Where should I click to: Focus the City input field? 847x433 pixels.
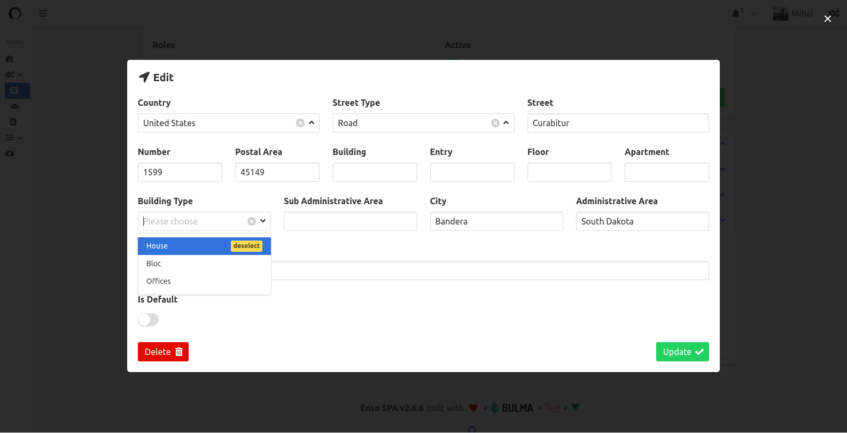496,221
